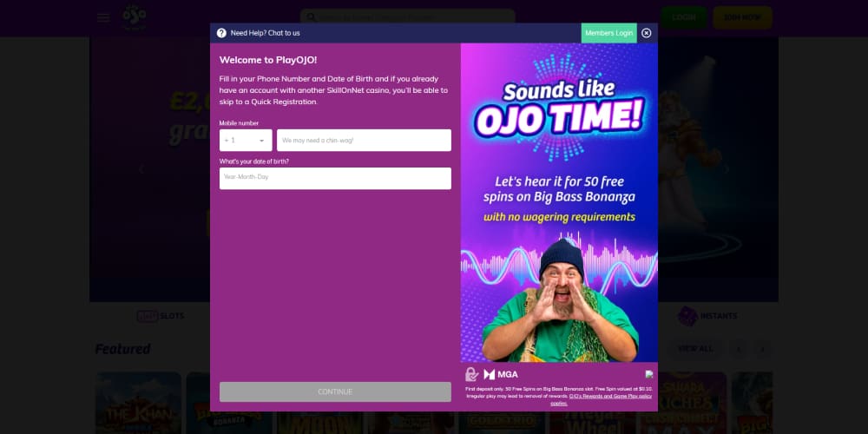This screenshot has height=434, width=868.
Task: Click the help question mark icon
Action: pos(221,33)
